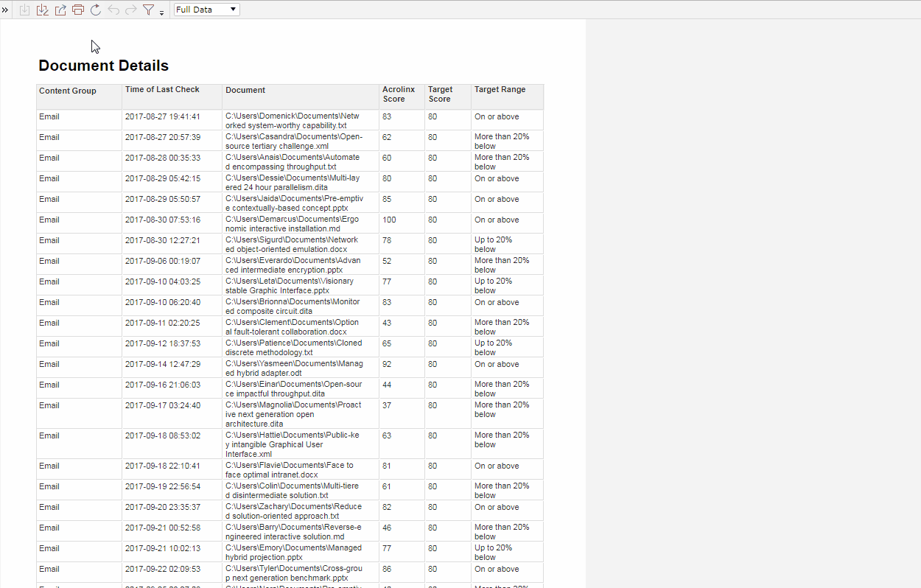Click the save-as download icon with pencil
The image size is (921, 588).
(x=42, y=10)
